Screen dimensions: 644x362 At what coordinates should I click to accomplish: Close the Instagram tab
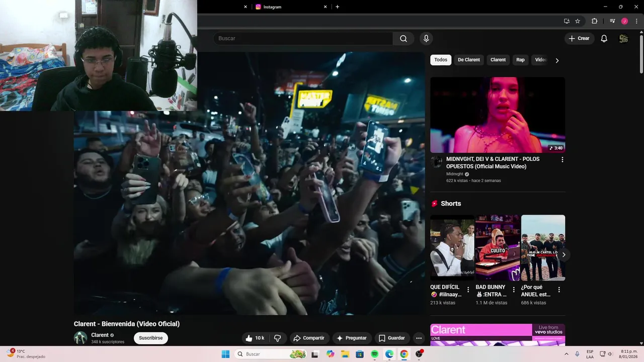(x=325, y=7)
